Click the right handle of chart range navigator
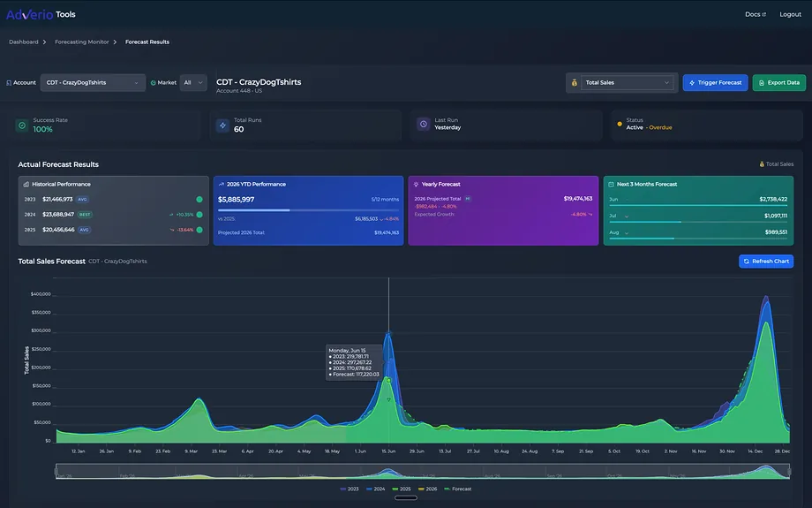The width and height of the screenshot is (812, 508). click(789, 471)
